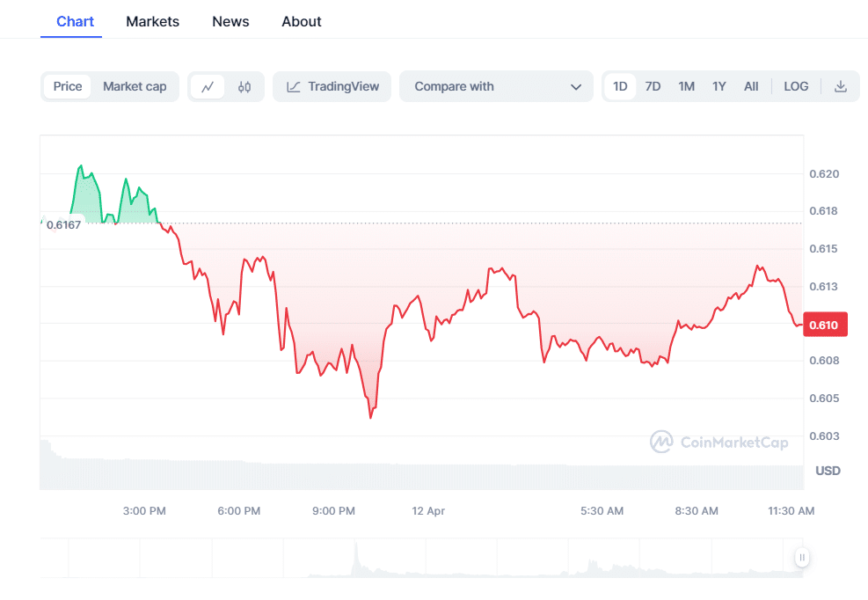Select the All time range button
This screenshot has height=600, width=868.
point(751,86)
